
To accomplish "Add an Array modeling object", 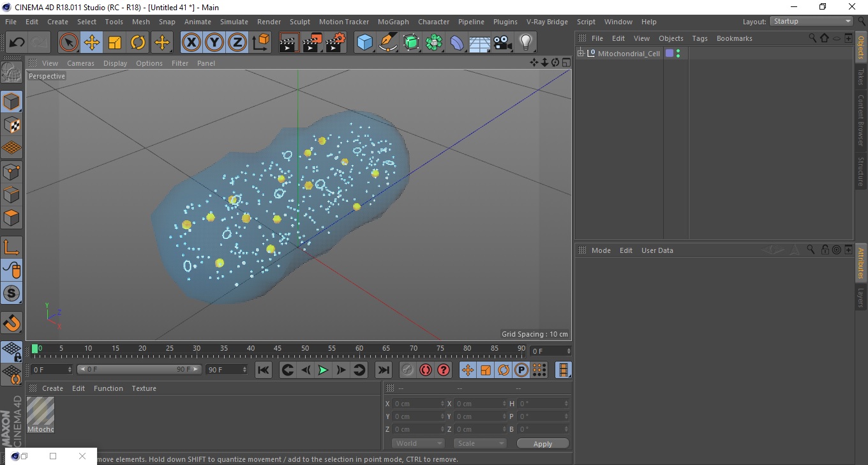I will point(434,43).
